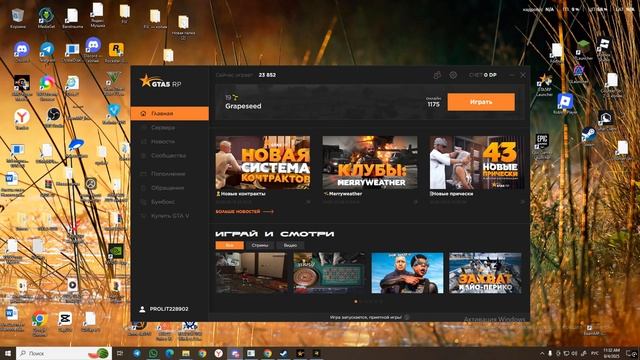Follow the Больше новостей link
The height and width of the screenshot is (360, 640).
tap(244, 211)
